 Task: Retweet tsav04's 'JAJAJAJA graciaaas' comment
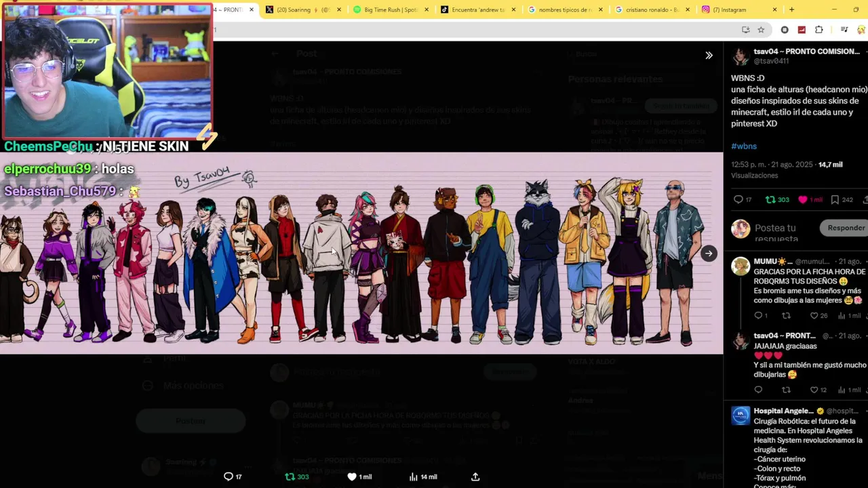[x=787, y=390]
